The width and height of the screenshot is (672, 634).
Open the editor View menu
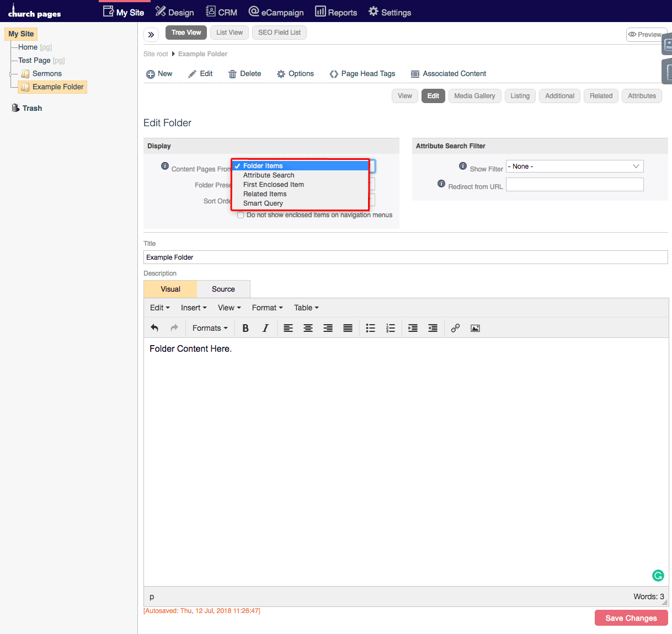(x=230, y=308)
